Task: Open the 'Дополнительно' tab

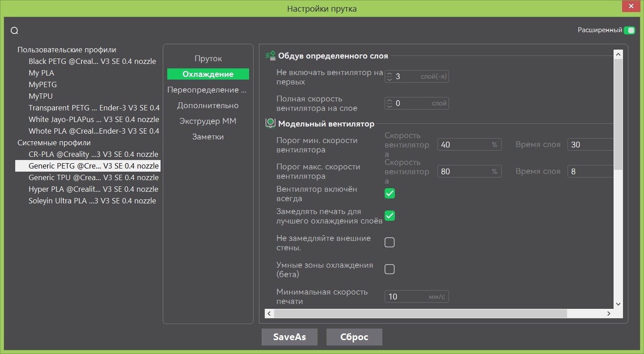Action: coord(208,105)
